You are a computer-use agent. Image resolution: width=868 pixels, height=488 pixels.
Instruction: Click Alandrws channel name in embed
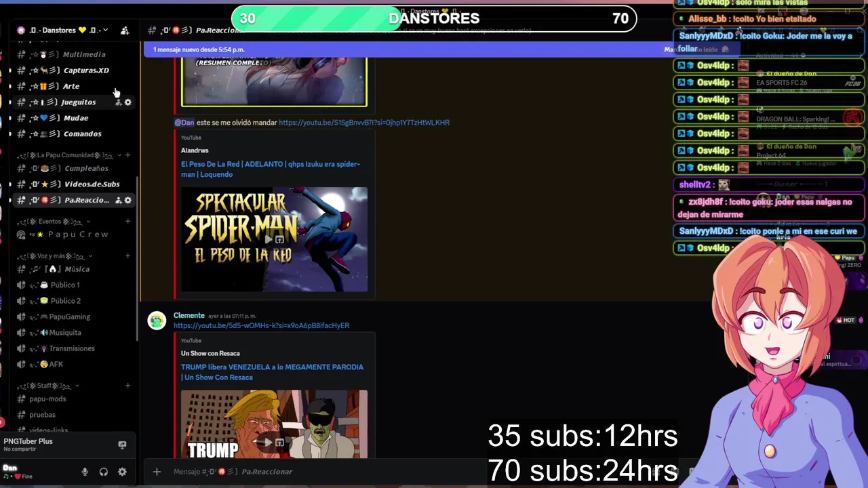tap(195, 150)
